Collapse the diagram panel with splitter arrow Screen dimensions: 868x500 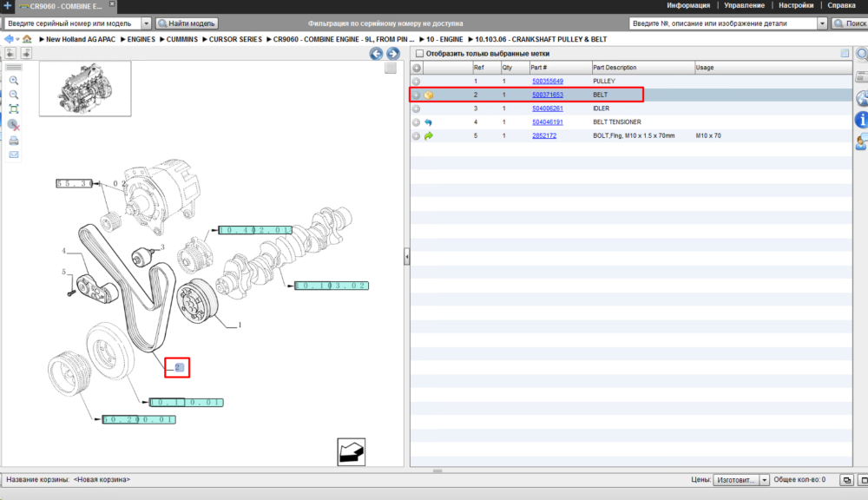click(407, 257)
